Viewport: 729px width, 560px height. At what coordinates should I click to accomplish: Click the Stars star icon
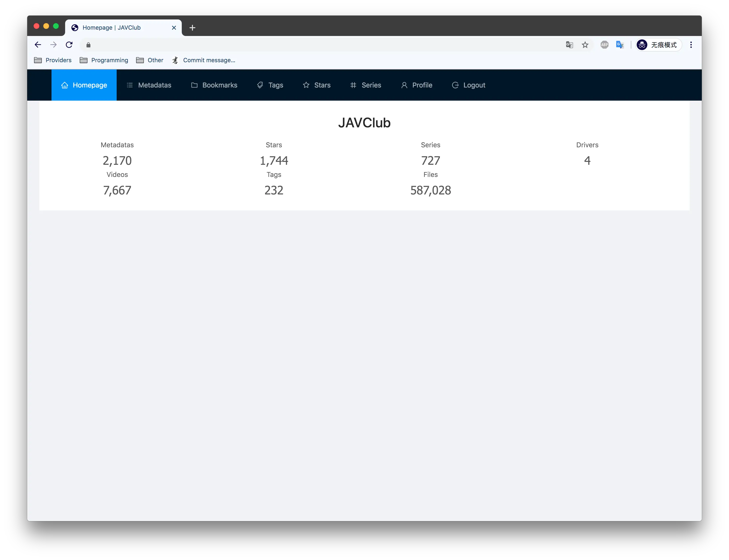click(x=306, y=85)
